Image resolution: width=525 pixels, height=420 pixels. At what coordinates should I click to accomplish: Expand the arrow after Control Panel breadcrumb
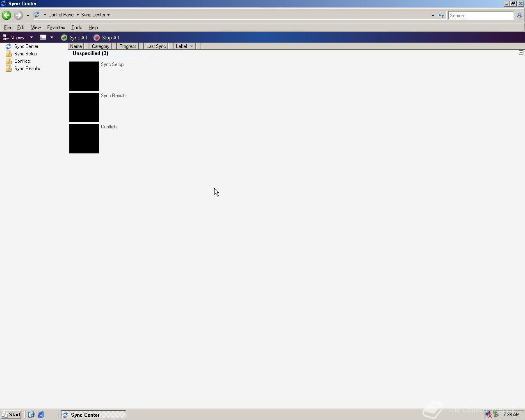(x=78, y=15)
